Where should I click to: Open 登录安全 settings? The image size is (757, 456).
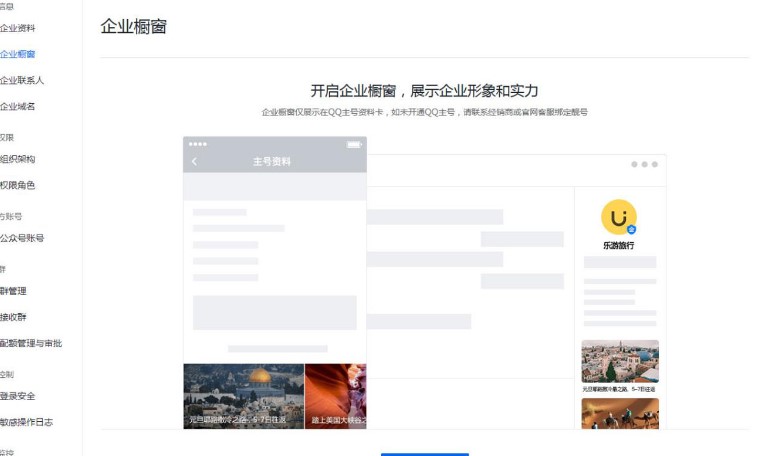[17, 396]
